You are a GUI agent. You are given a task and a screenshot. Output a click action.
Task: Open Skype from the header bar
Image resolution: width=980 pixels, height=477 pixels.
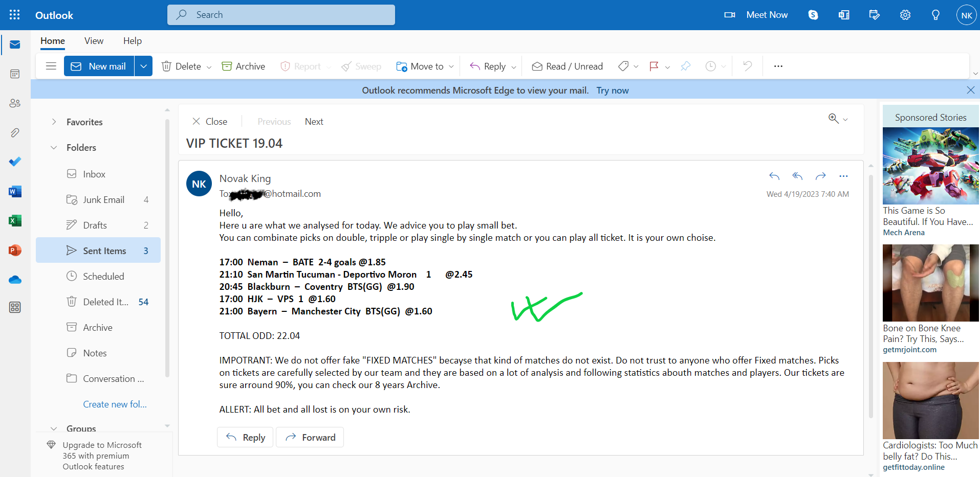813,15
